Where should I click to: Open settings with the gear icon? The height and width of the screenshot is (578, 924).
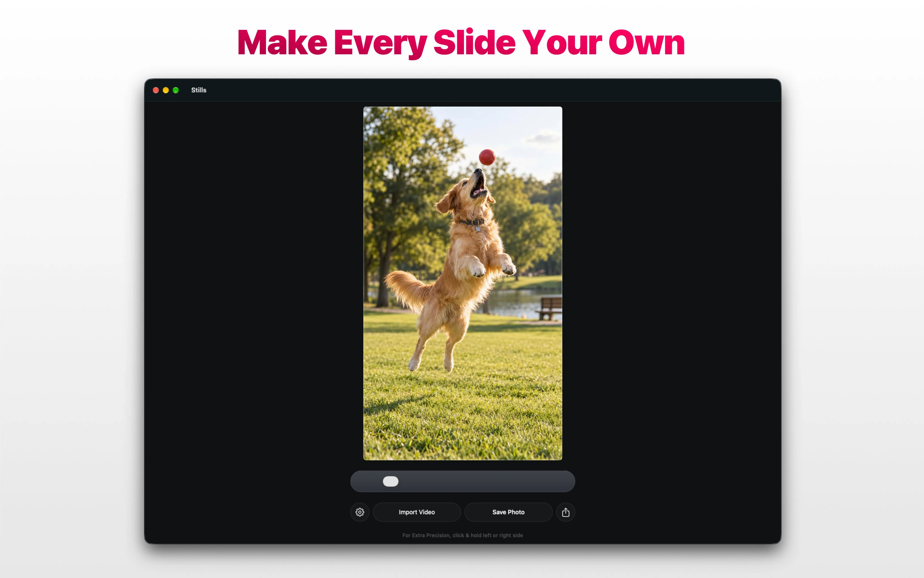click(360, 512)
